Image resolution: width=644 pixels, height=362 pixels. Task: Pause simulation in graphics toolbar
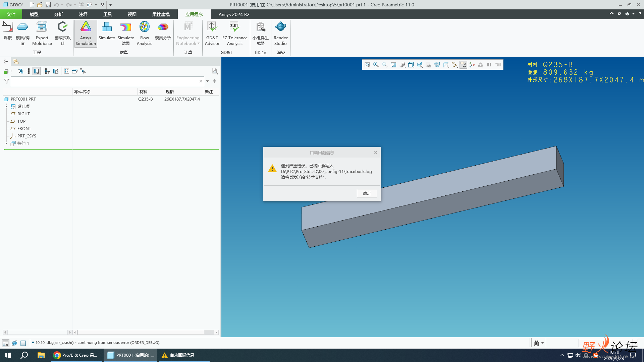pos(489,65)
